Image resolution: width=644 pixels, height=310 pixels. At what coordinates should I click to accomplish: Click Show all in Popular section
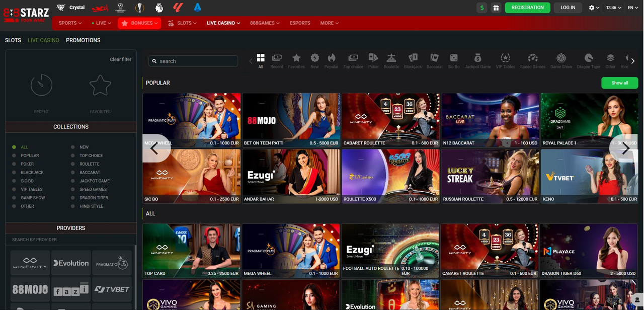click(619, 83)
